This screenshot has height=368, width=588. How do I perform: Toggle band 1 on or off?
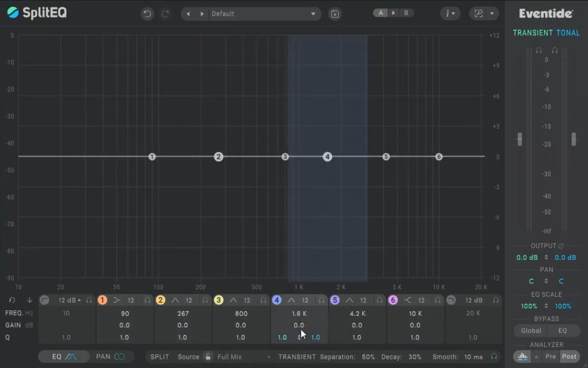click(102, 300)
